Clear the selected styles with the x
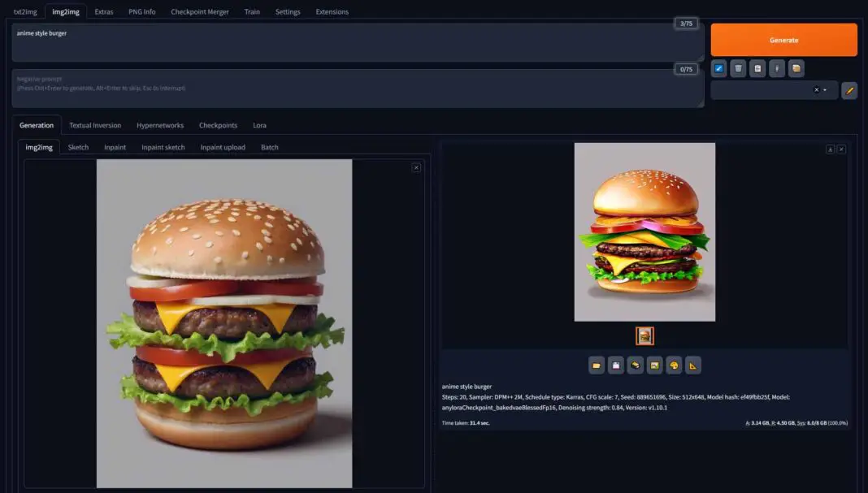This screenshot has width=868, height=493. tap(816, 89)
